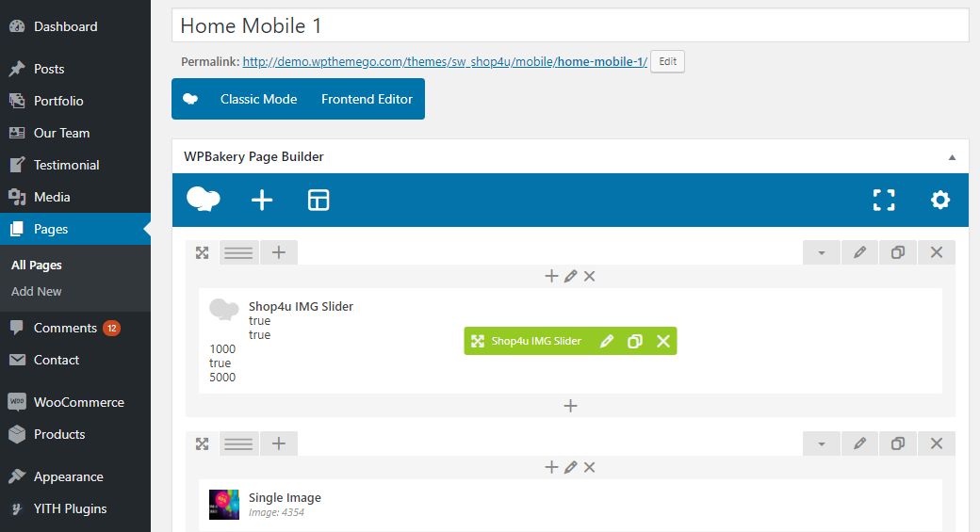The height and width of the screenshot is (532, 980).
Task: Collapse the WPBakery Page Builder panel
Action: click(952, 157)
